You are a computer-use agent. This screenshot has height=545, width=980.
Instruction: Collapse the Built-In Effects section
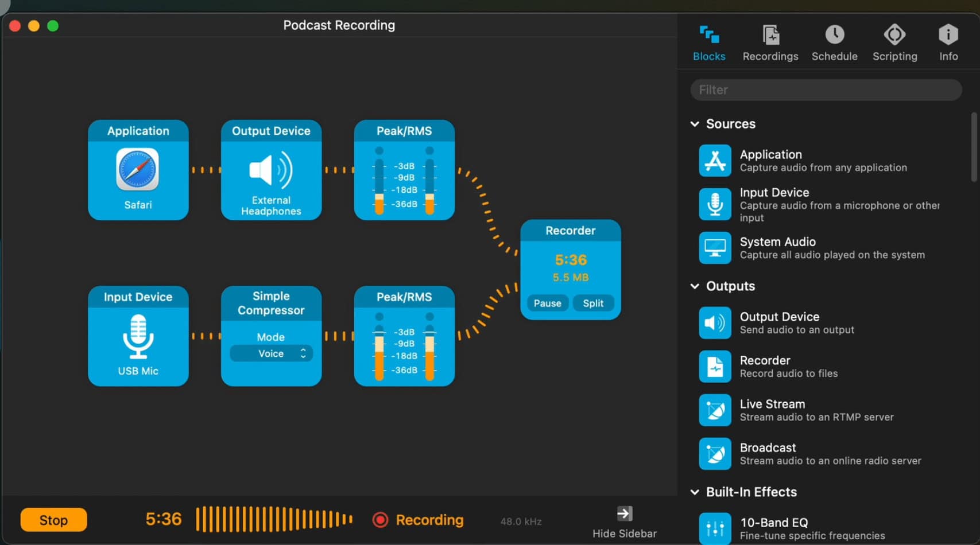tap(695, 492)
